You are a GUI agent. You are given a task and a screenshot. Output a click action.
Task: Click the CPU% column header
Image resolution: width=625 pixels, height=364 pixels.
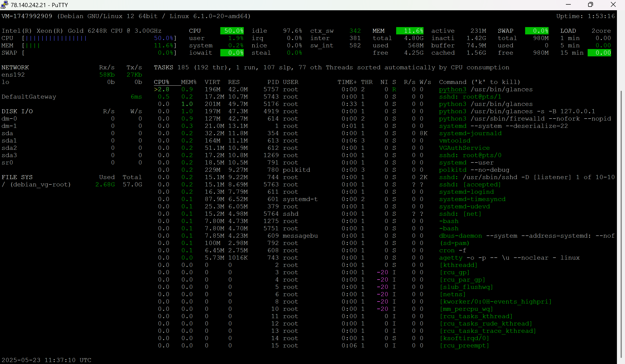[x=161, y=82]
